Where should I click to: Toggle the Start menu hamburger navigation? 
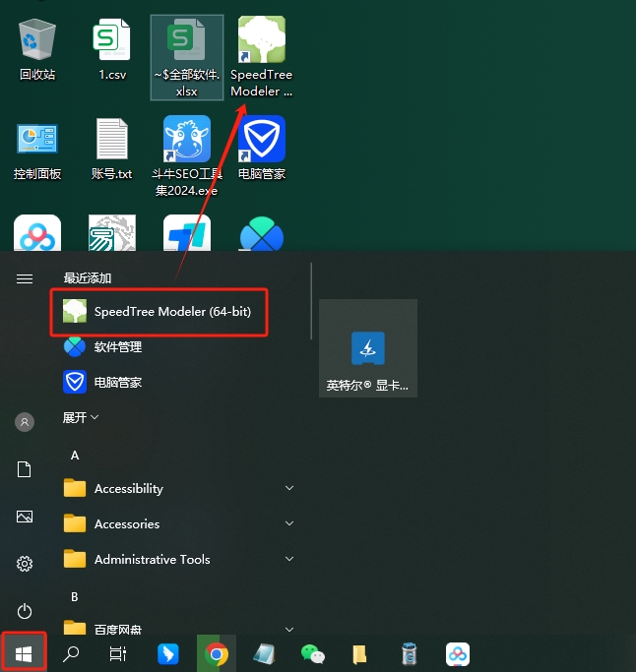tap(25, 279)
